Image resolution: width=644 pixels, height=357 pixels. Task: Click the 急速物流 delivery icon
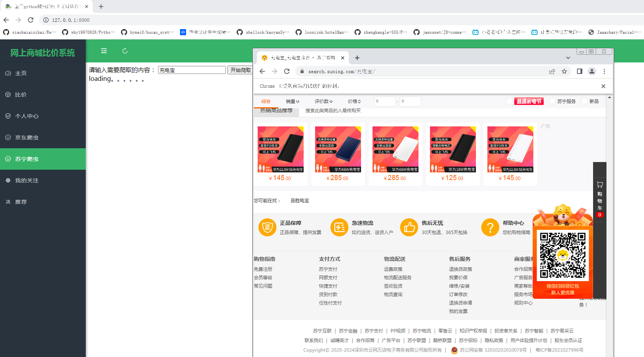click(339, 228)
